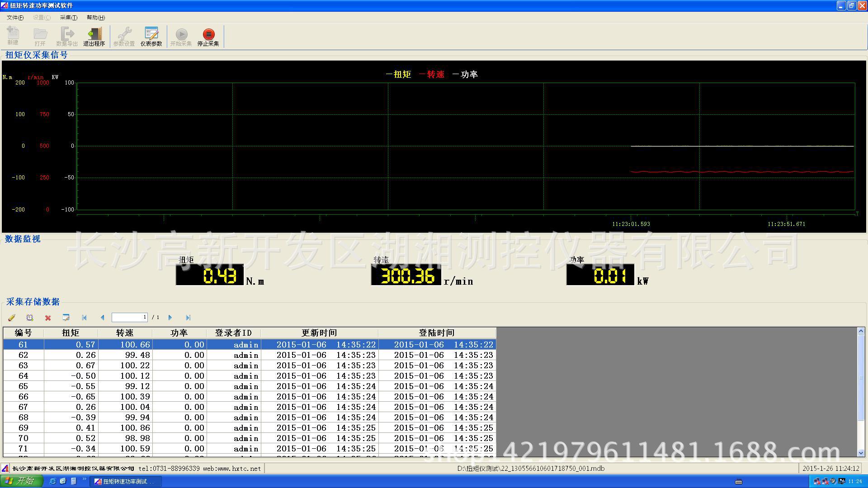
Task: Click the 停止采集 stop acquisition button
Action: pos(208,37)
